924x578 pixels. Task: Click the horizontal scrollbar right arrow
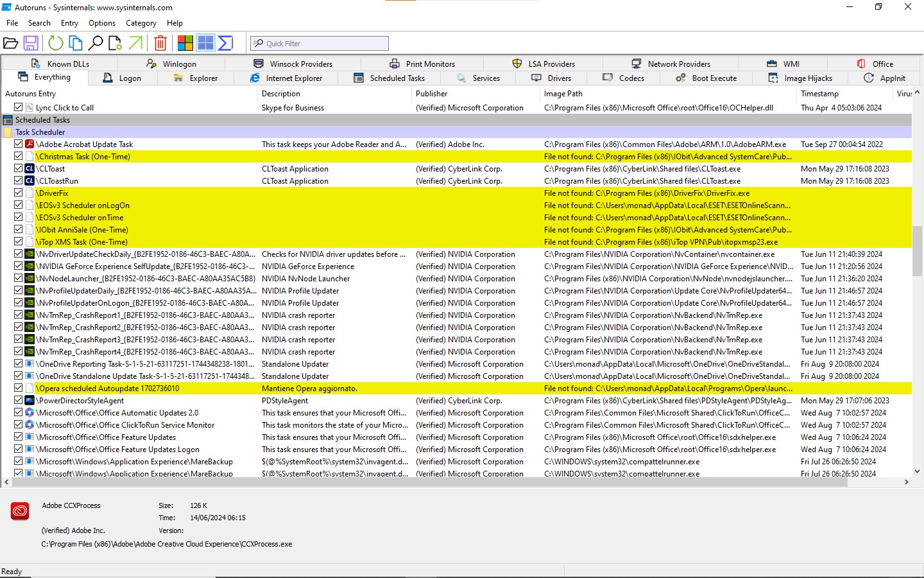[x=907, y=482]
